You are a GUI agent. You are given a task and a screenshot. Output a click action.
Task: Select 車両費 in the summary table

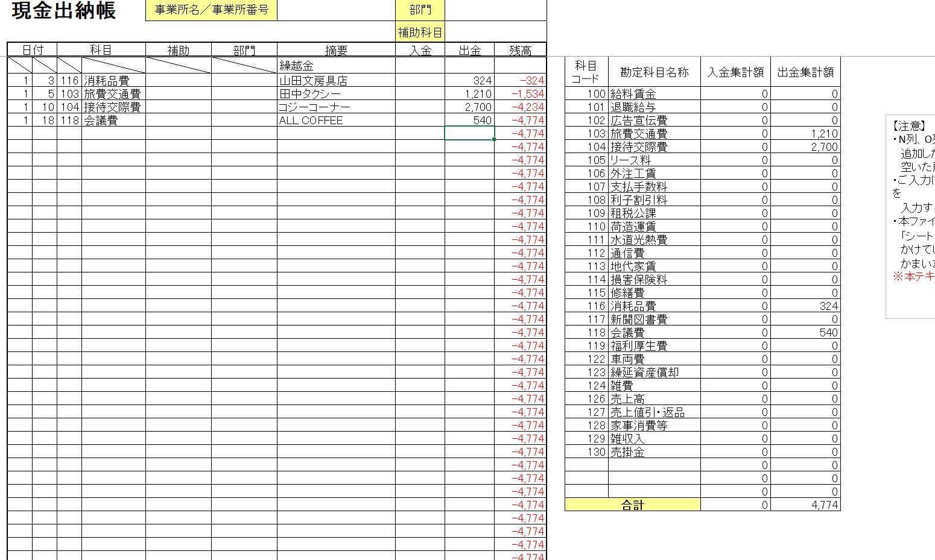click(654, 359)
